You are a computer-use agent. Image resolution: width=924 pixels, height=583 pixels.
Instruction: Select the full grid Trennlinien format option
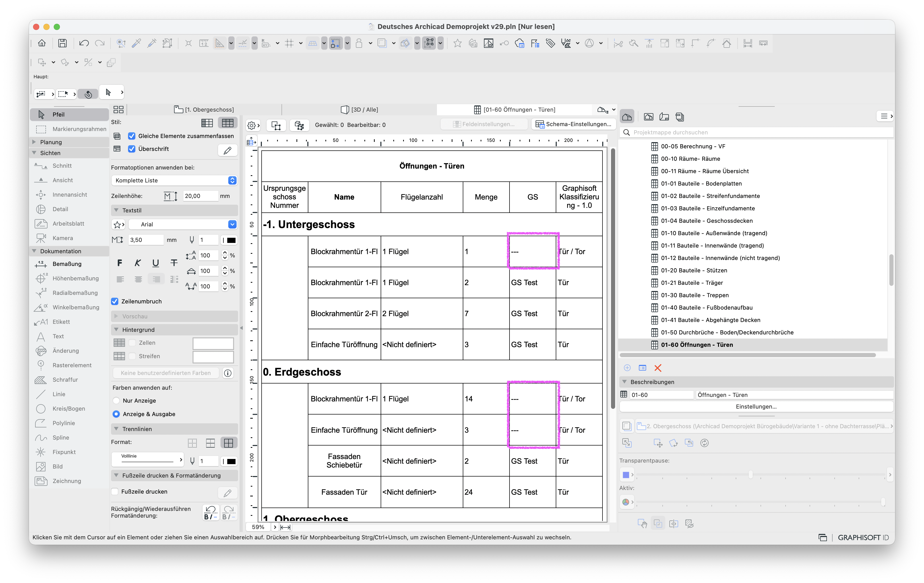point(229,443)
